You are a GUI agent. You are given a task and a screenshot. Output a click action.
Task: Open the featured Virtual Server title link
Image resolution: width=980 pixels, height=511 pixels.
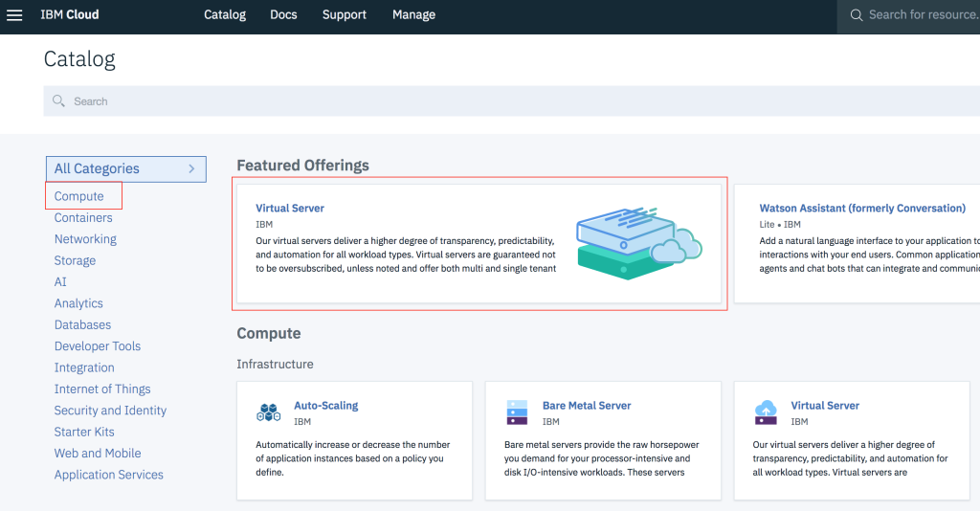tap(290, 208)
